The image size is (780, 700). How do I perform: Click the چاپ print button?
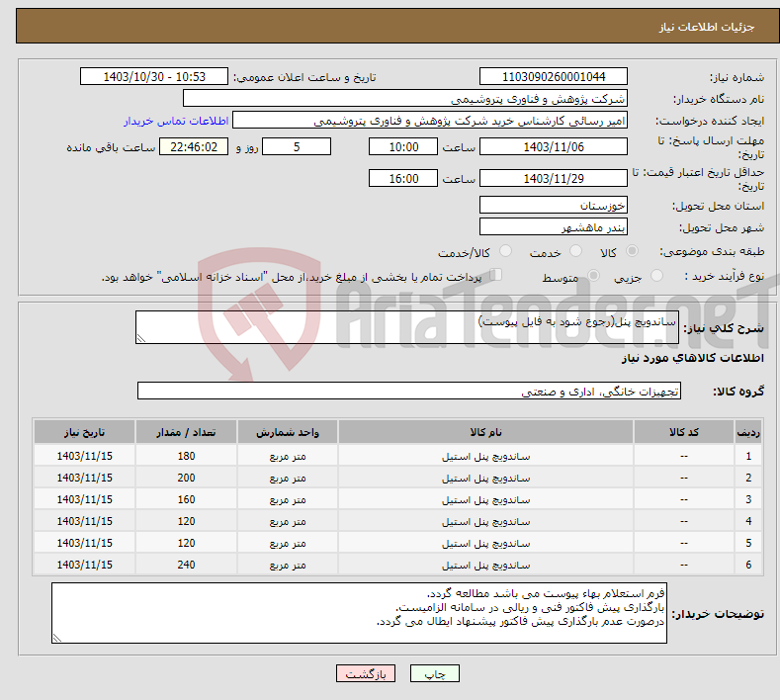[x=435, y=673]
